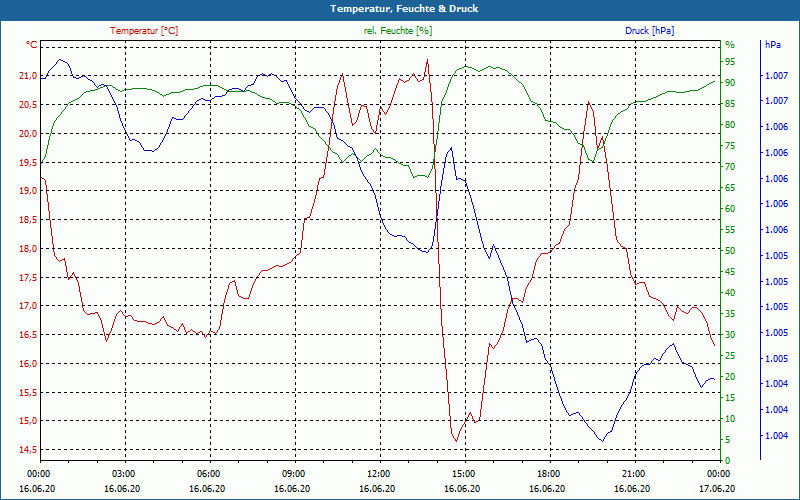Click temperature axis value '19,5'
Image resolution: width=800 pixels, height=500 pixels.
tap(29, 162)
